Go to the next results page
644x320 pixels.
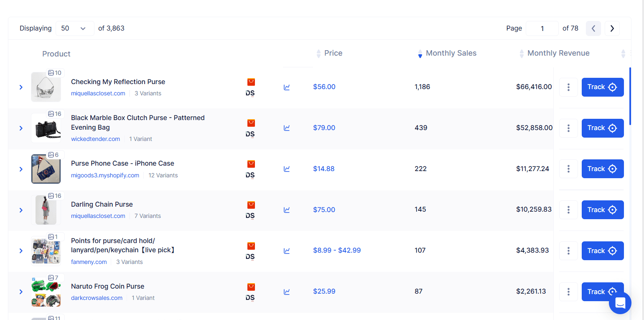click(x=612, y=28)
